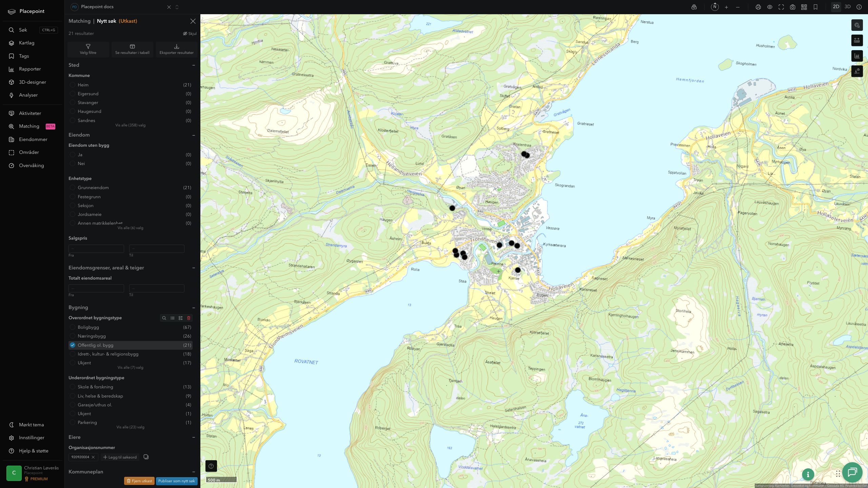Image resolution: width=868 pixels, height=488 pixels.
Task: Enter fullscreen with the frame icon
Action: 781,7
